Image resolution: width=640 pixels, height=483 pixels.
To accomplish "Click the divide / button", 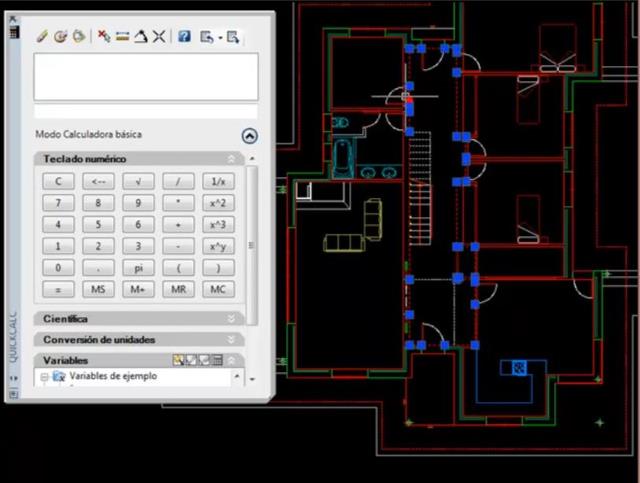I will (x=178, y=181).
